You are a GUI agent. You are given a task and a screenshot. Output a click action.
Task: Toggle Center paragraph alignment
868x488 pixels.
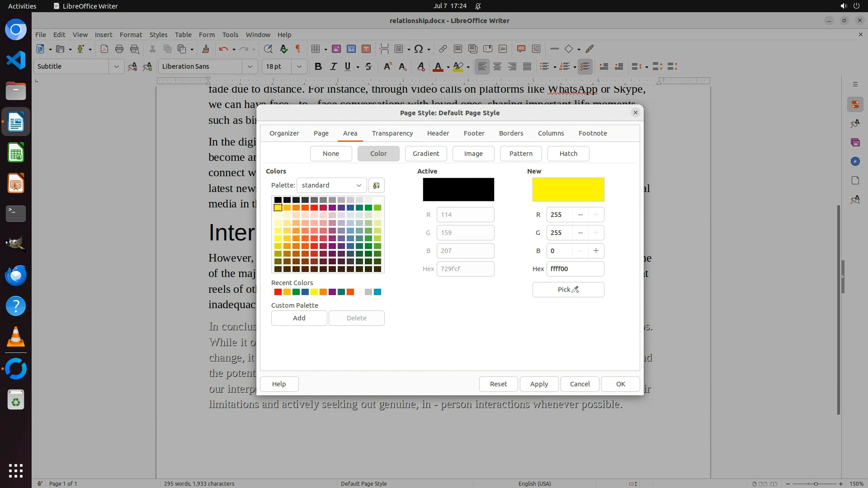click(x=497, y=66)
